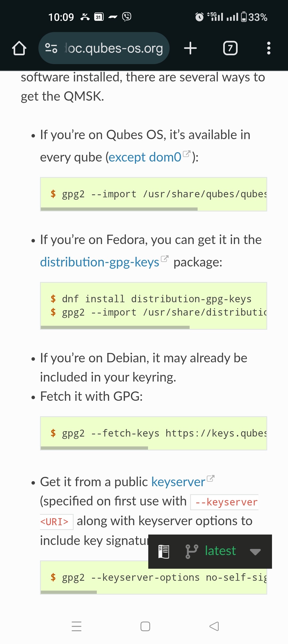Tap the version branch icon
The height and width of the screenshot is (644, 288).
coord(191,551)
